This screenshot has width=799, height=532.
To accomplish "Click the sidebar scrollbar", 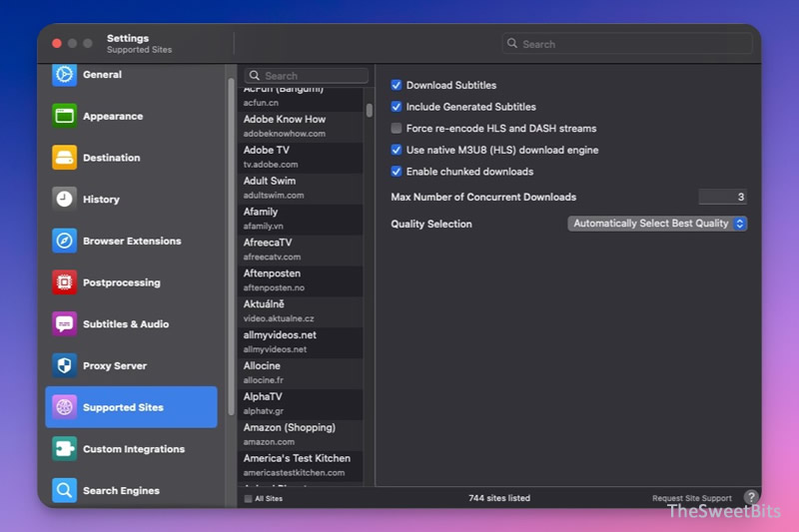I will point(231,247).
